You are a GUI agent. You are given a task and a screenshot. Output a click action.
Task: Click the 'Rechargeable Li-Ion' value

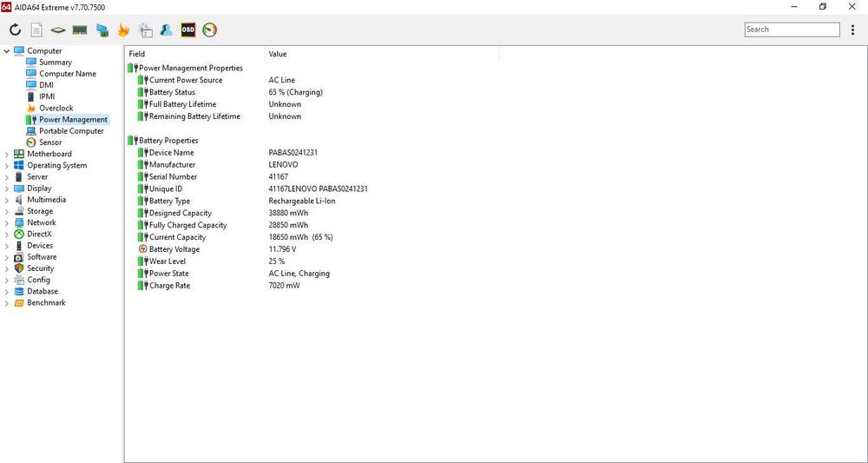coord(302,201)
